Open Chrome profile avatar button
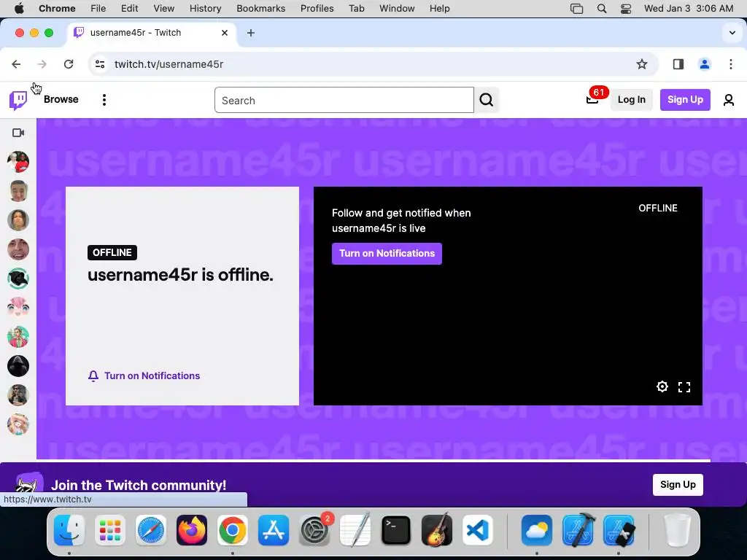 point(705,64)
